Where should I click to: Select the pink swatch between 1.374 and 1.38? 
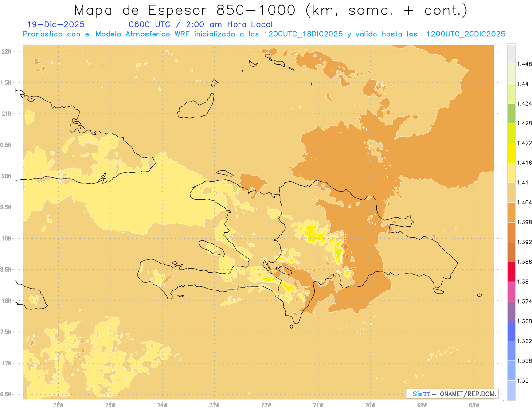pyautogui.click(x=511, y=291)
